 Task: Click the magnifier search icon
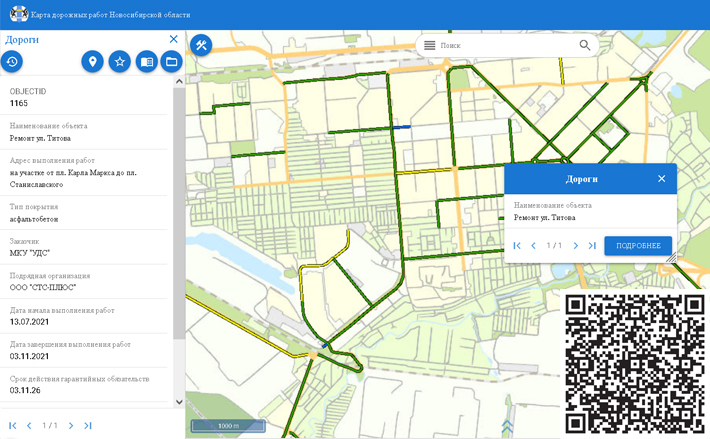click(585, 45)
